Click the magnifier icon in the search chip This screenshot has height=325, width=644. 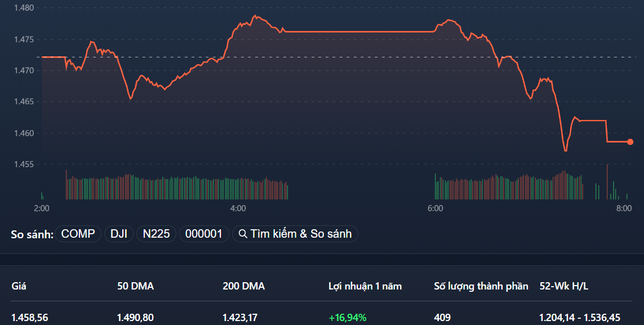(x=243, y=234)
